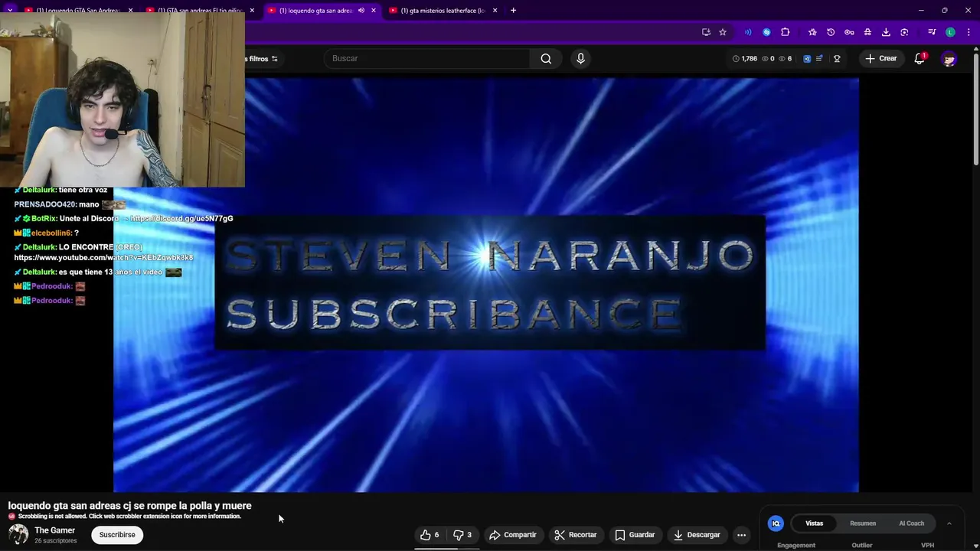Open the extensions puzzle icon
The width and height of the screenshot is (980, 551).
(x=785, y=32)
